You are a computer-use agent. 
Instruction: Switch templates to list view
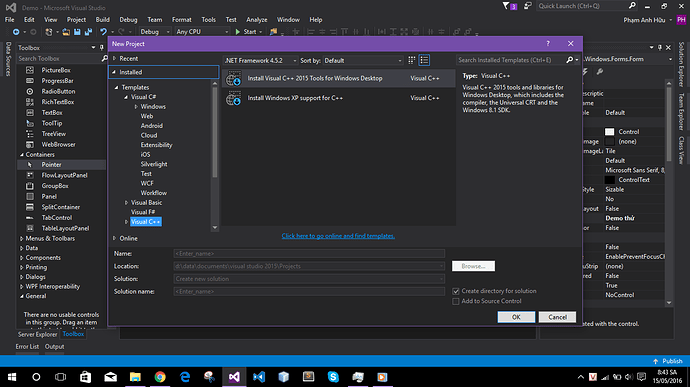coord(424,60)
